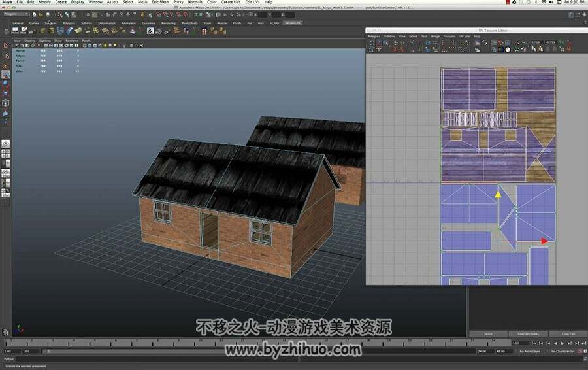This screenshot has height=370, width=588.
Task: Open the viewport Lighting menu
Action: tap(44, 41)
